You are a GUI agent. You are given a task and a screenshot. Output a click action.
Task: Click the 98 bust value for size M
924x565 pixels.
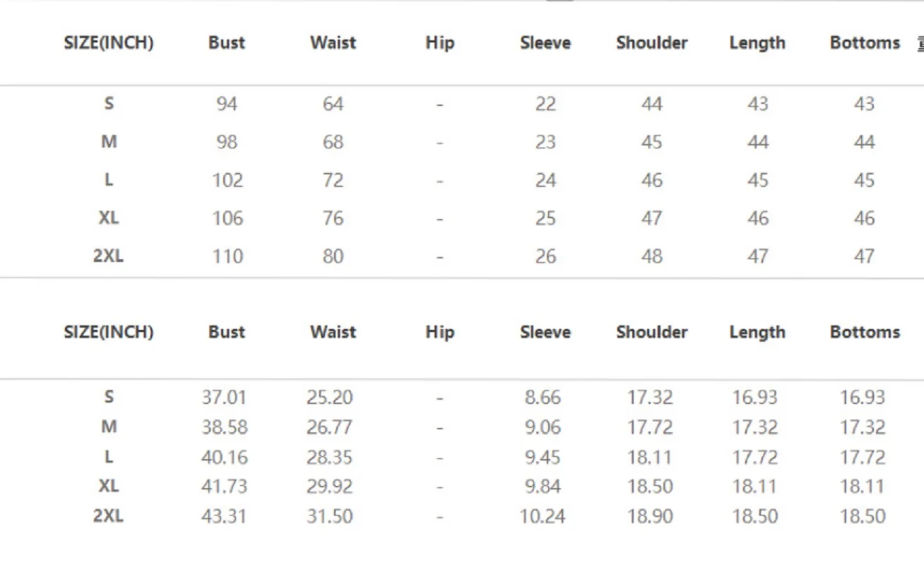(x=227, y=143)
